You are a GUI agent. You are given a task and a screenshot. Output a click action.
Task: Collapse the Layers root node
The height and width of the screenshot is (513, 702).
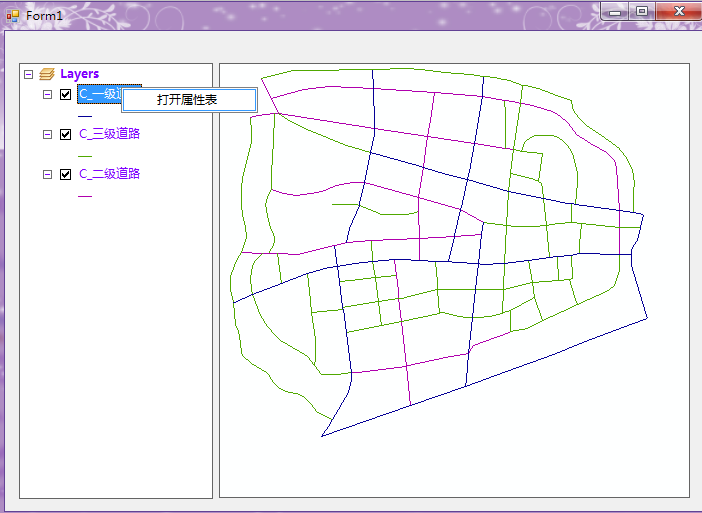pyautogui.click(x=28, y=74)
